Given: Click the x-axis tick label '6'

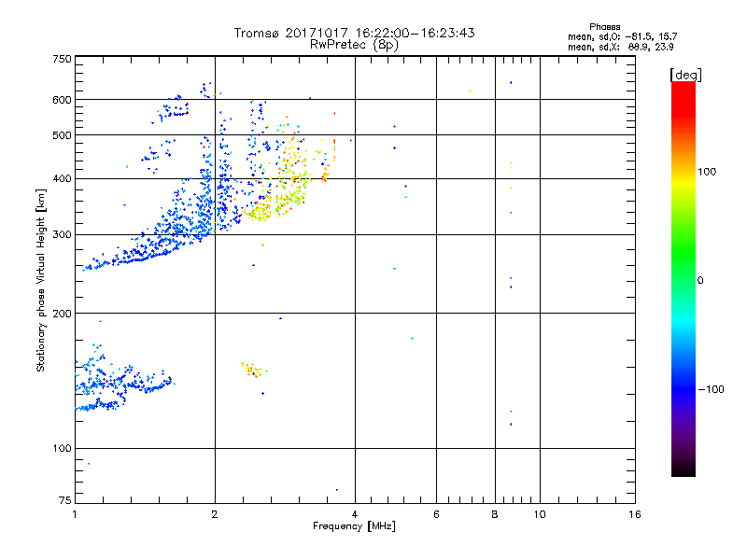Looking at the screenshot, I should coord(436,514).
